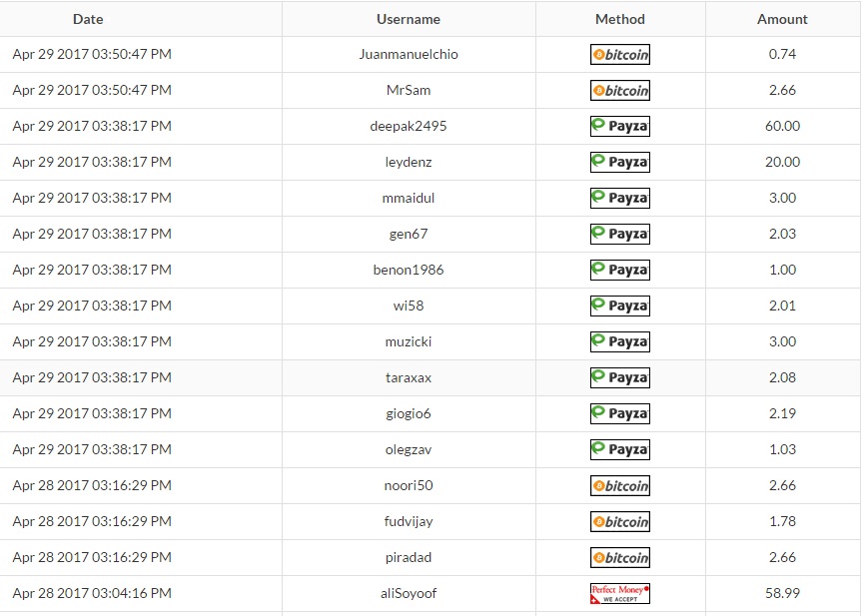Click the Username column header
This screenshot has width=864, height=616.
(x=409, y=19)
